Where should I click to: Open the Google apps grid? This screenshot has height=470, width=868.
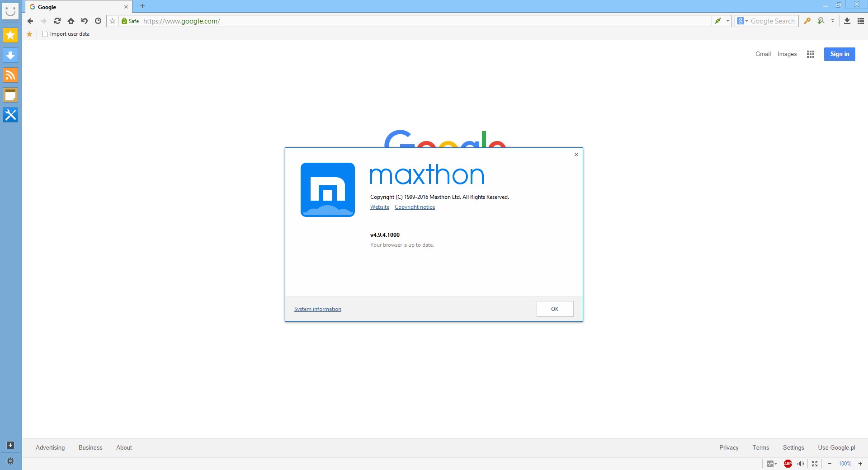[x=811, y=54]
